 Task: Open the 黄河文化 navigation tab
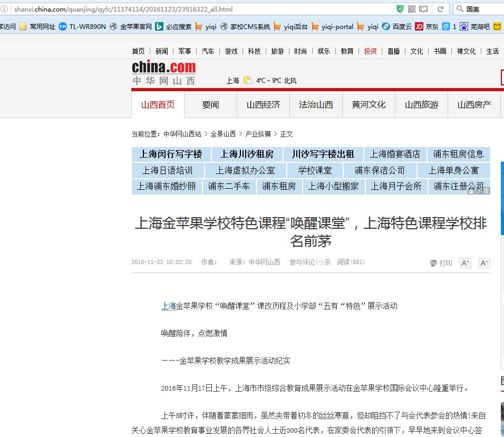tap(369, 104)
